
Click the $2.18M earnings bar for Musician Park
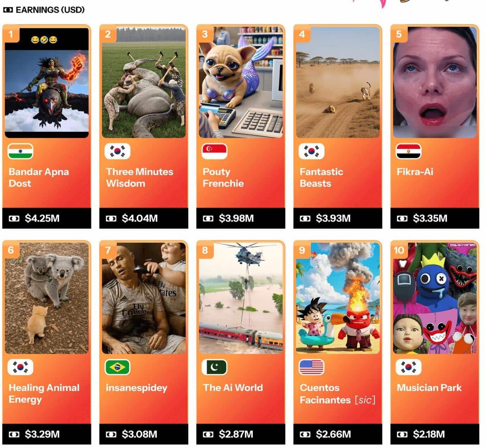pyautogui.click(x=435, y=434)
